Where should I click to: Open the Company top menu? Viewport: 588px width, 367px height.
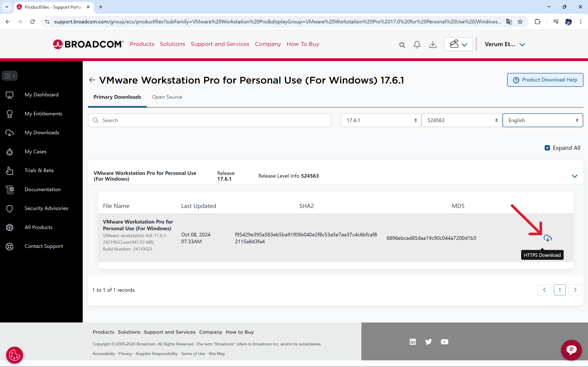coord(268,44)
